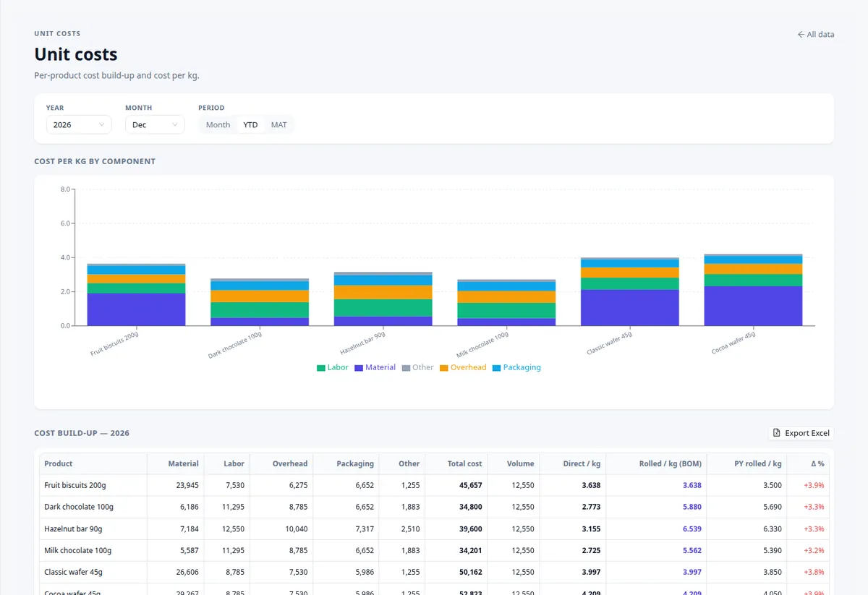The image size is (868, 595).
Task: Toggle the purple Material legend swatch
Action: tap(359, 368)
